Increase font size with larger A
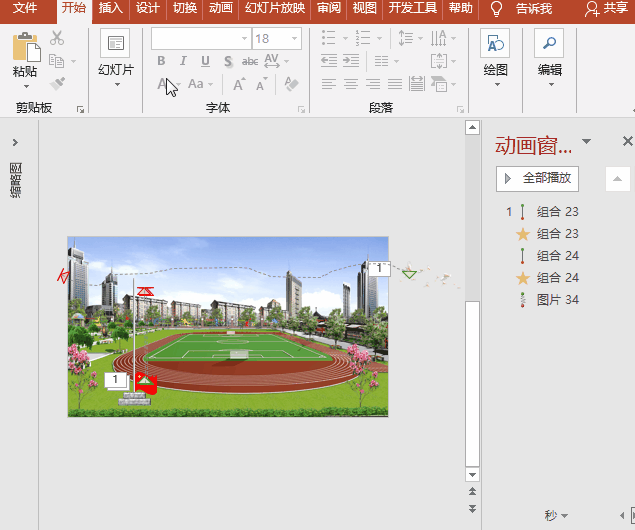 coord(239,84)
